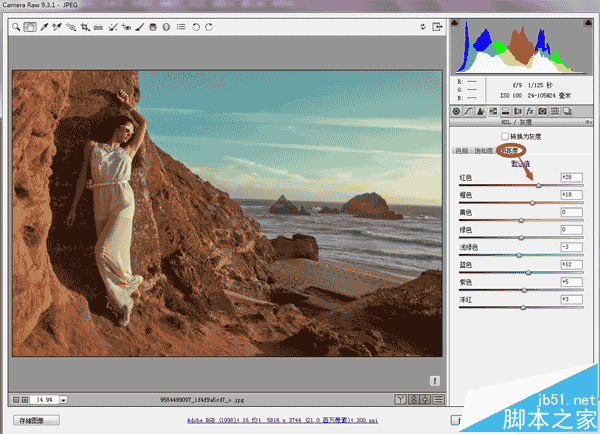Switch to the Hue tab

pos(462,151)
